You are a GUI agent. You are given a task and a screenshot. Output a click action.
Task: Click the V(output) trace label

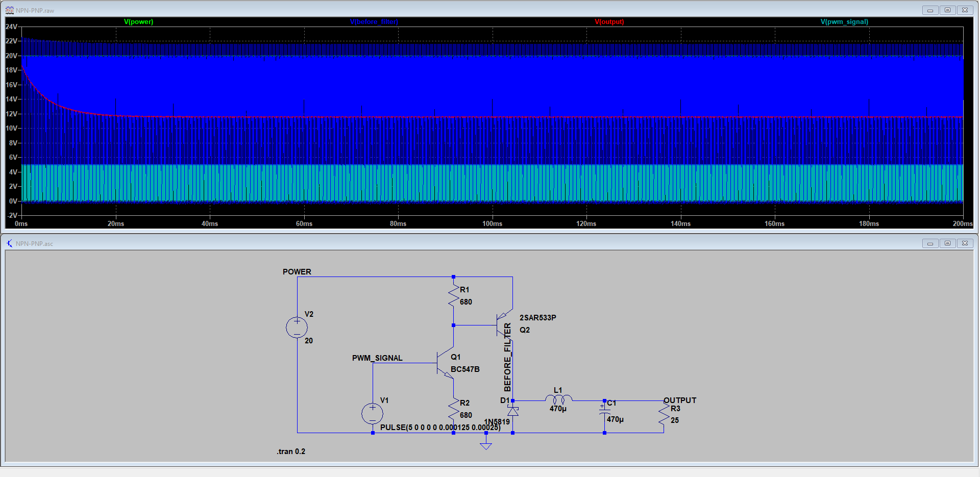point(609,22)
